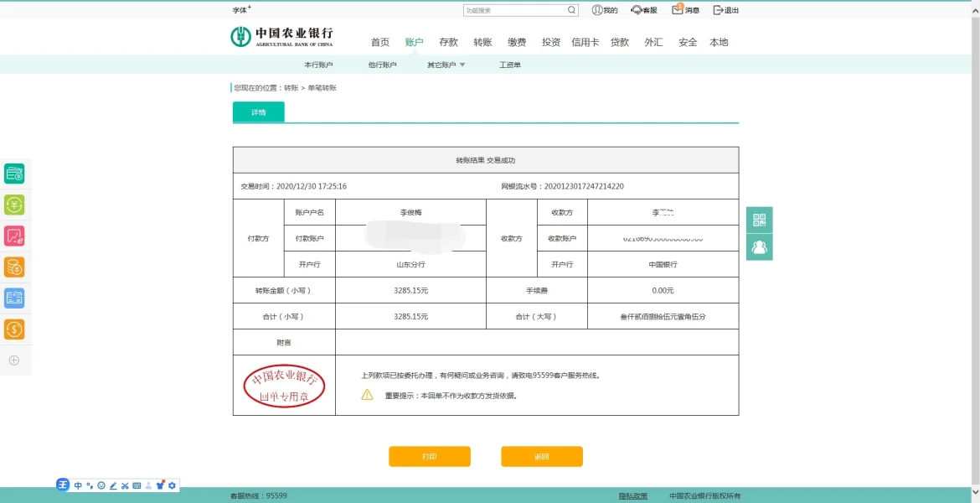Open the 转账 transfer menu
This screenshot has height=503, width=980.
click(482, 42)
